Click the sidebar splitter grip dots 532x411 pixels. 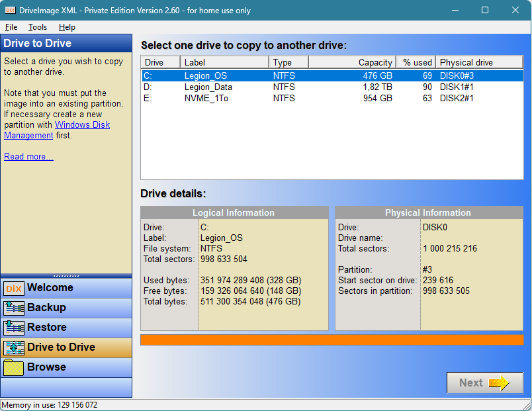coord(66,275)
